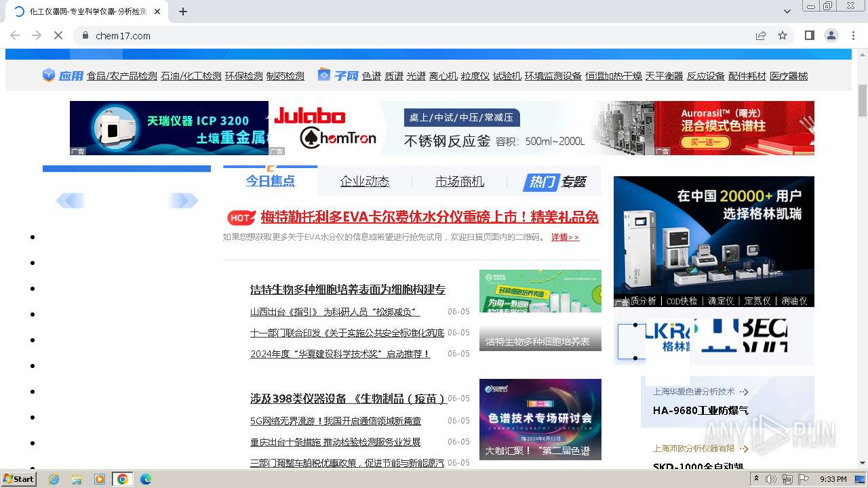868x488 pixels.
Task: Open 环保检测 category link
Action: coord(244,76)
